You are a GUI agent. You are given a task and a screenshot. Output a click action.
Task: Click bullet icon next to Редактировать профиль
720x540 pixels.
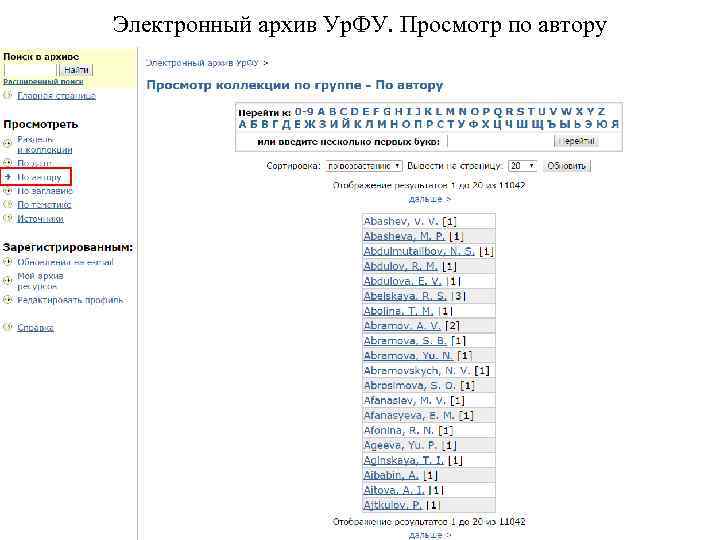pyautogui.click(x=7, y=300)
